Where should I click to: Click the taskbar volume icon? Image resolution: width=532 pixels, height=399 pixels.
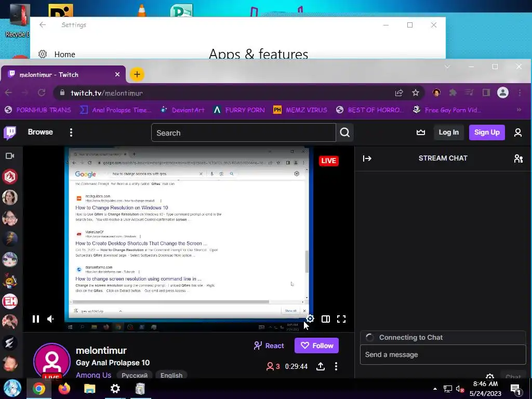[460, 389]
